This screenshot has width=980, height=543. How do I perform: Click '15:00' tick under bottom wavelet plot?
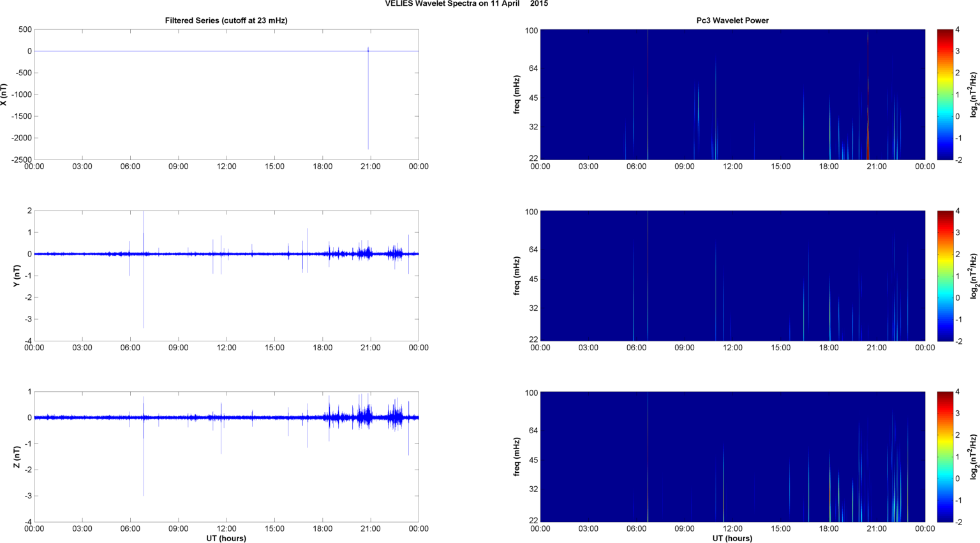click(x=781, y=528)
